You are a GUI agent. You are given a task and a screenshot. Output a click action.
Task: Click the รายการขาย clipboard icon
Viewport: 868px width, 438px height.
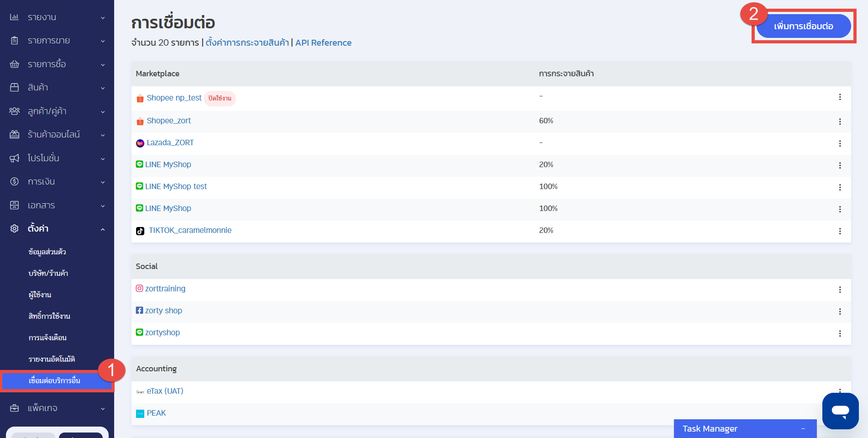pyautogui.click(x=15, y=41)
